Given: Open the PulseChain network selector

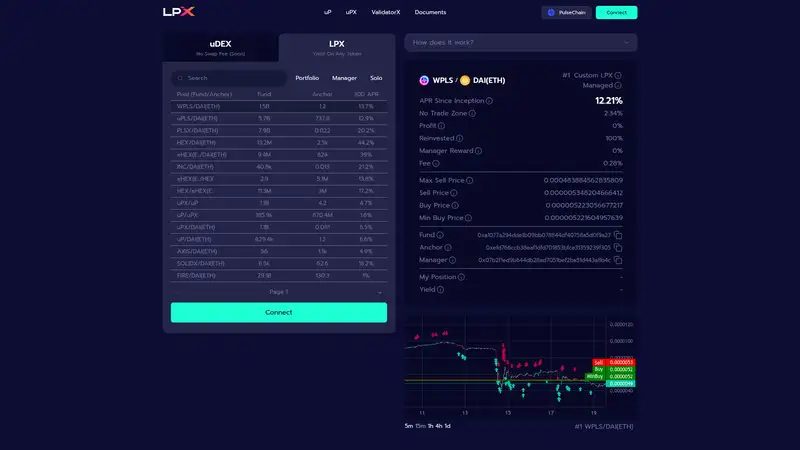Looking at the screenshot, I should [566, 12].
